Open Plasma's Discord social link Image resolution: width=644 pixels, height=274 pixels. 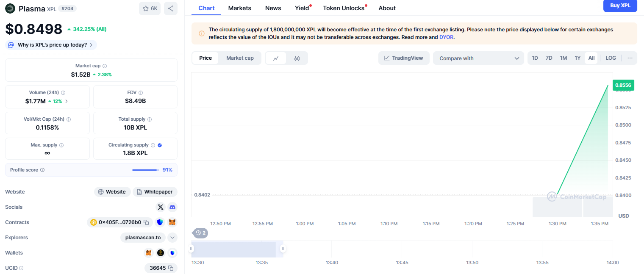tap(172, 207)
